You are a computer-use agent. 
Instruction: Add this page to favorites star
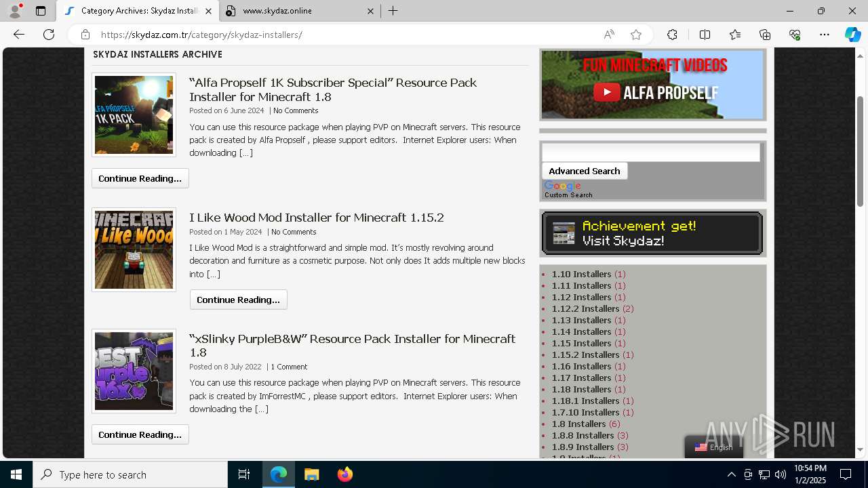636,35
